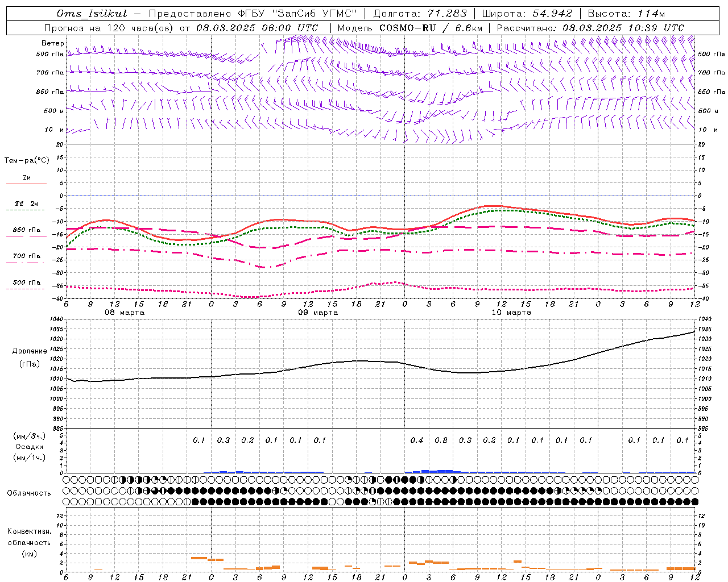The image size is (728, 582).
Task: Click the Облачность cloud cover label
Action: [29, 493]
